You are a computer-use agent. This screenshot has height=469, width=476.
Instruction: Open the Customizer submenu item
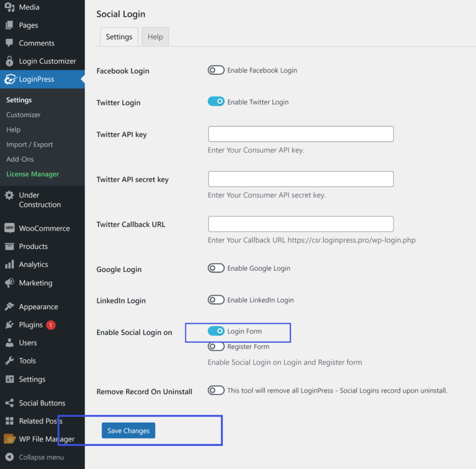(x=23, y=115)
